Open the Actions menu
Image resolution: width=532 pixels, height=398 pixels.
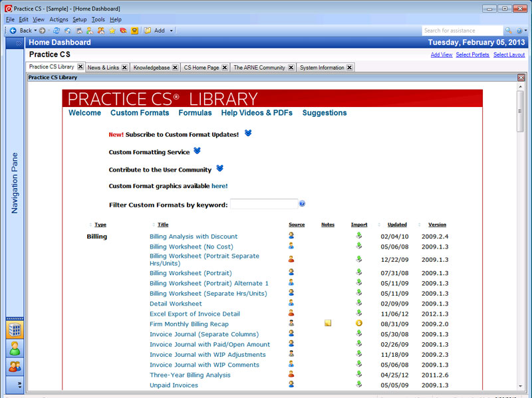click(x=59, y=20)
